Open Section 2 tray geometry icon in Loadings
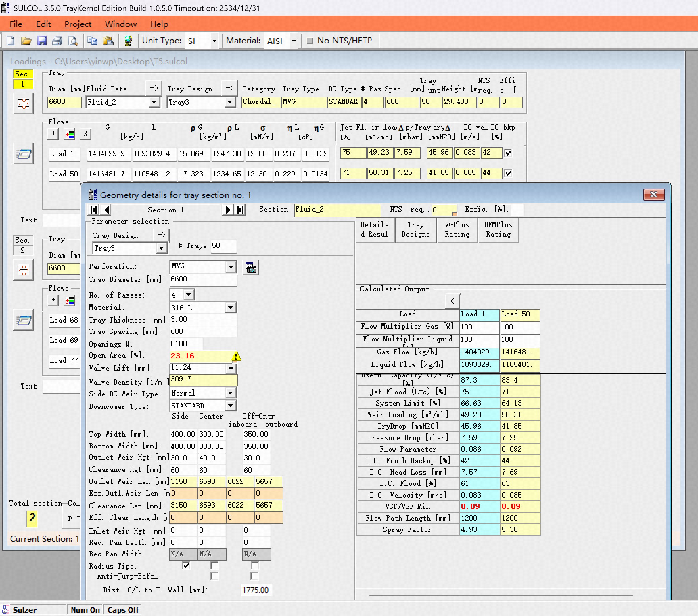Image resolution: width=698 pixels, height=616 pixels. [x=23, y=270]
